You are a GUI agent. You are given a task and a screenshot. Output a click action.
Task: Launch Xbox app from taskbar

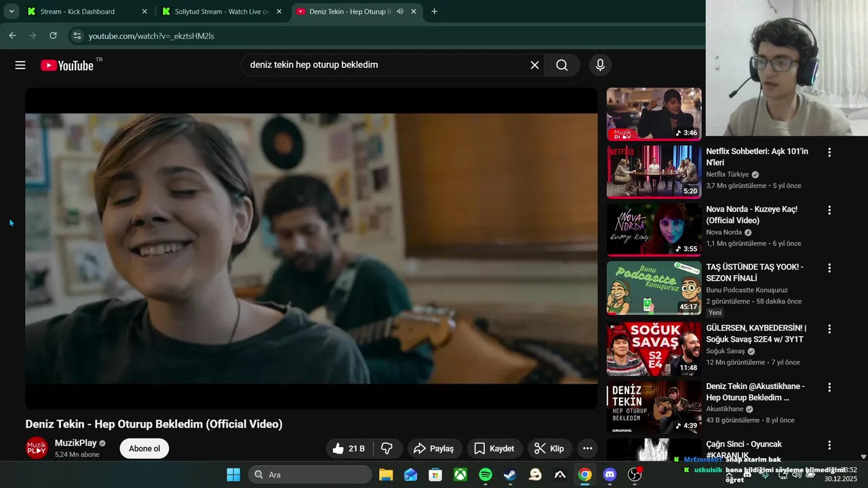(460, 474)
